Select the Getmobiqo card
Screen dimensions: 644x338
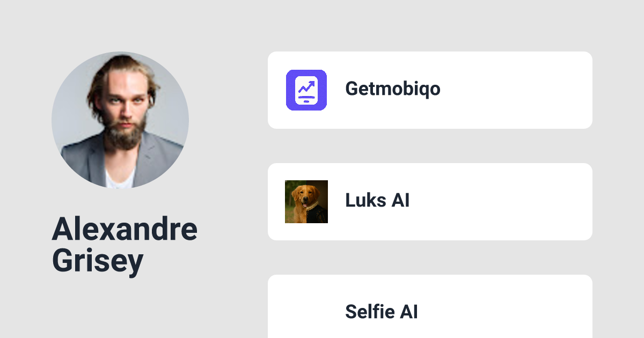click(x=429, y=90)
